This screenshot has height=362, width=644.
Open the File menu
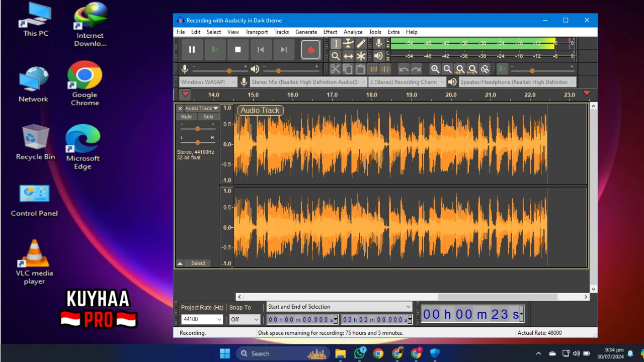[x=181, y=32]
